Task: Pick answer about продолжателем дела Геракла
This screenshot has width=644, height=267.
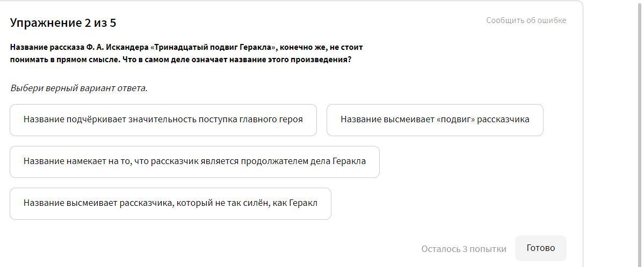Action: coord(194,161)
